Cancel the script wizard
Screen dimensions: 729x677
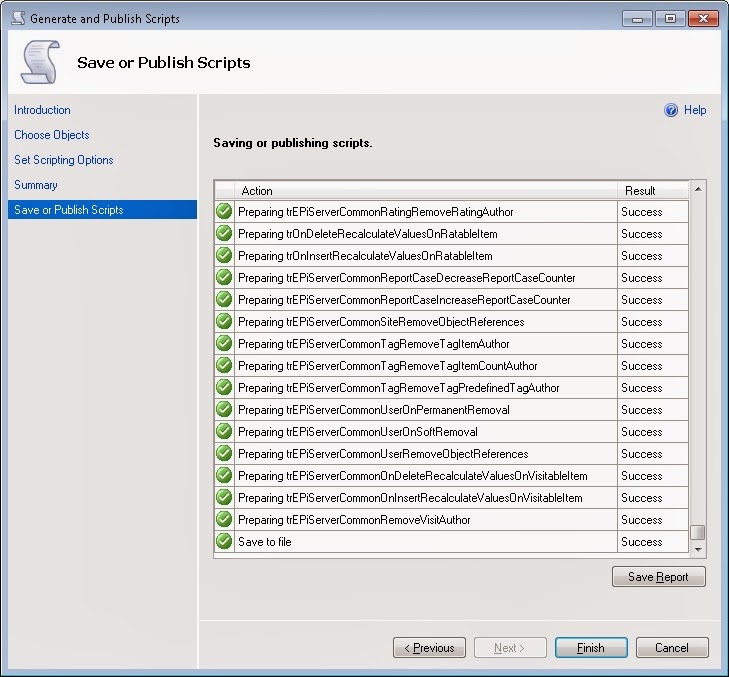point(671,648)
